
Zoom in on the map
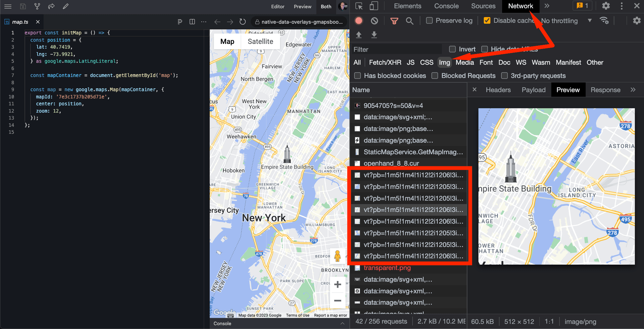337,284
